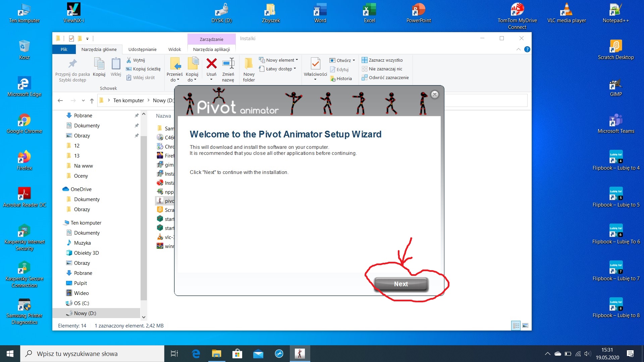Open Nowy element dropdown
This screenshot has height=362, width=644.
tap(278, 60)
